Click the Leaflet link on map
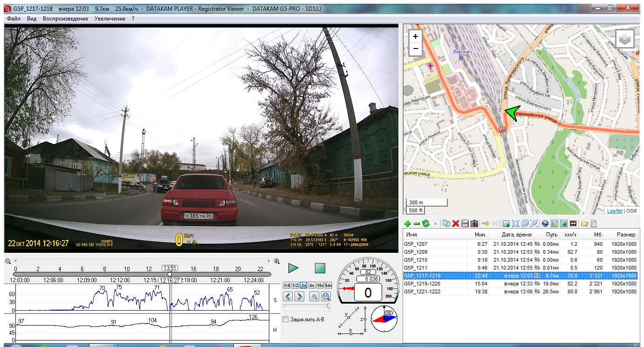Image resolution: width=644 pixels, height=347 pixels. 615,211
